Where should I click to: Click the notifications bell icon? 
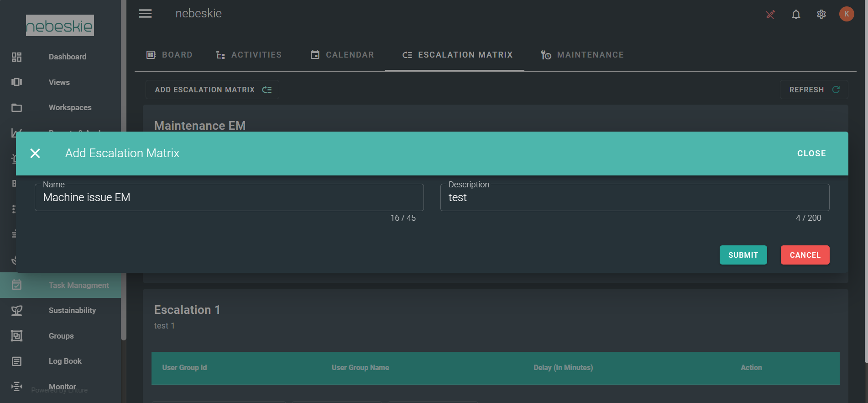tap(795, 14)
